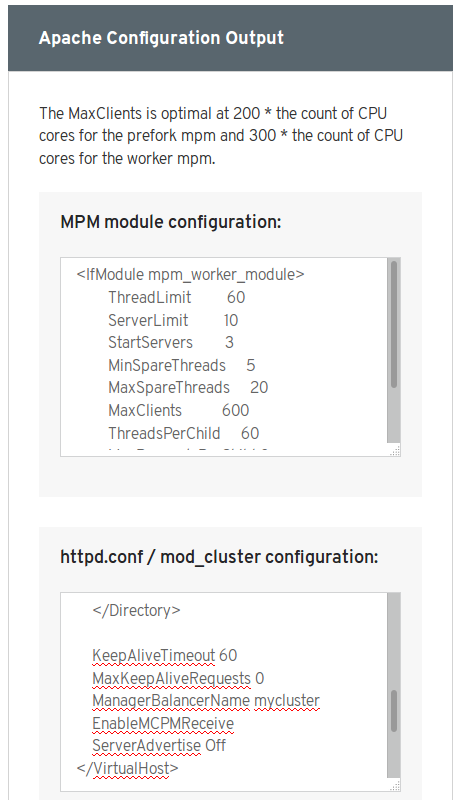Viewport: 461px width, 800px height.
Task: Click the httpd.conf textarea resize grip
Action: pos(395,785)
